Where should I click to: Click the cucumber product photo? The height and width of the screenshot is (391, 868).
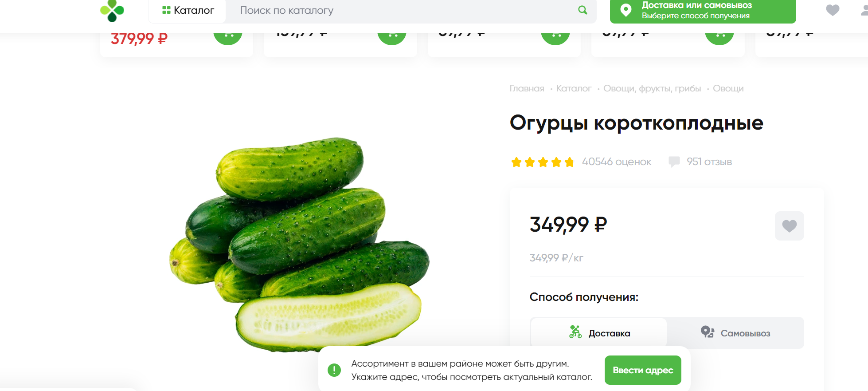pos(299,244)
